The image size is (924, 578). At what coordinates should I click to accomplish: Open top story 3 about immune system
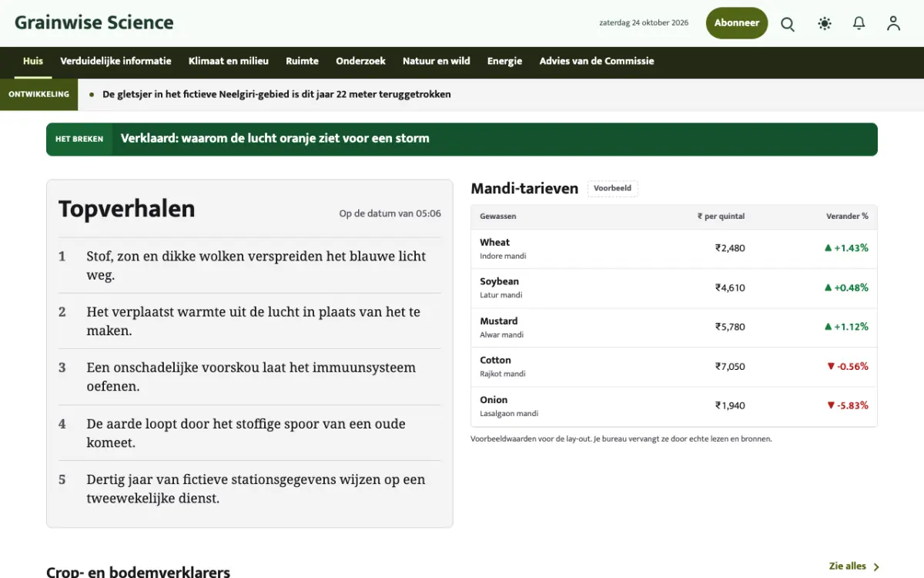(x=249, y=377)
